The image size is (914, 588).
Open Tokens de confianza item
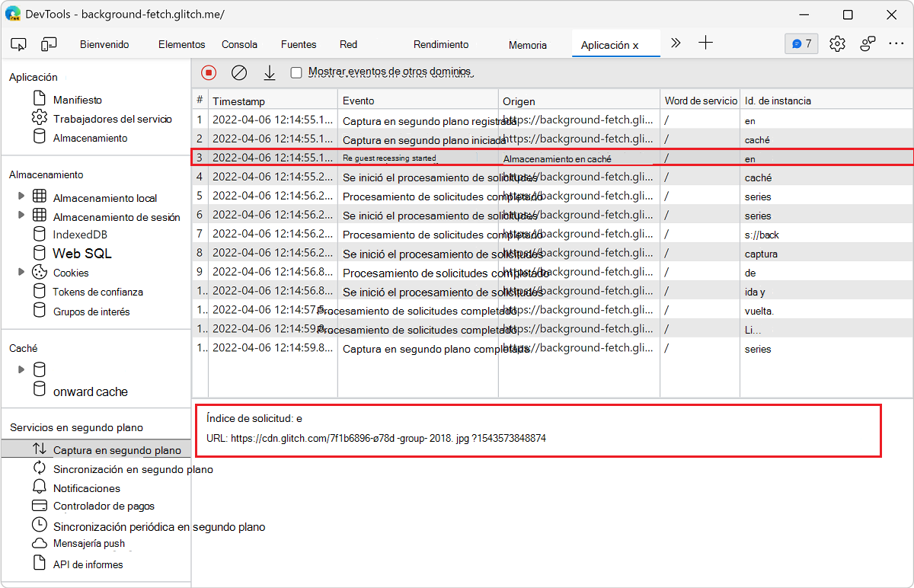pos(97,292)
